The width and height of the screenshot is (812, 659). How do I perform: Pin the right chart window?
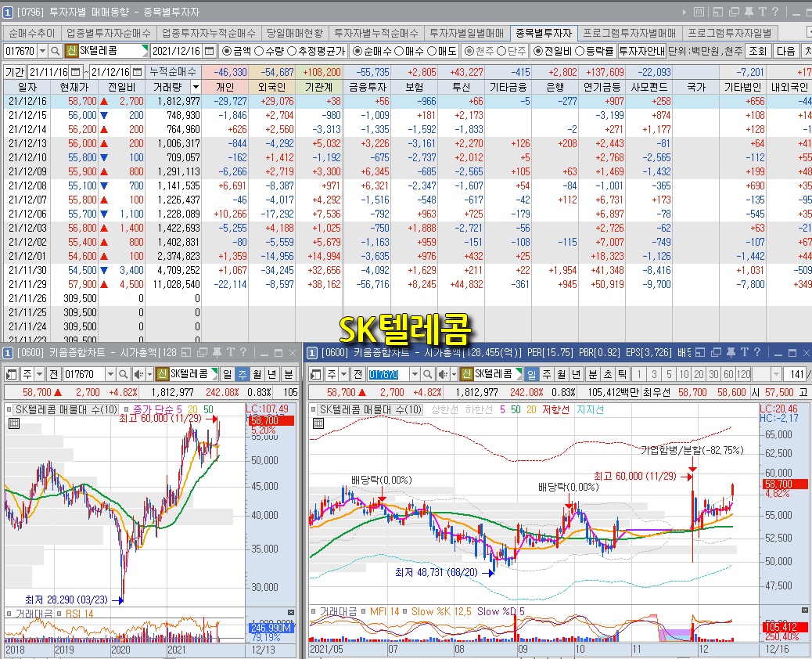tap(731, 353)
